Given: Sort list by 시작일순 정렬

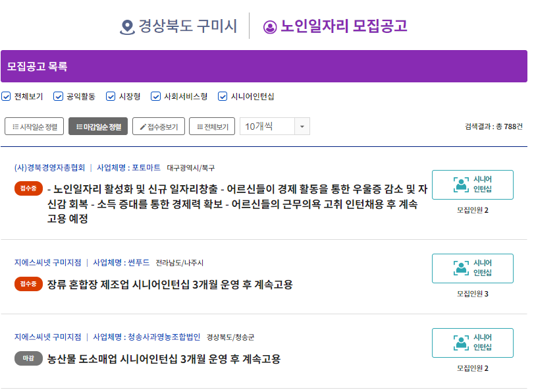Looking at the screenshot, I should click(x=34, y=126).
